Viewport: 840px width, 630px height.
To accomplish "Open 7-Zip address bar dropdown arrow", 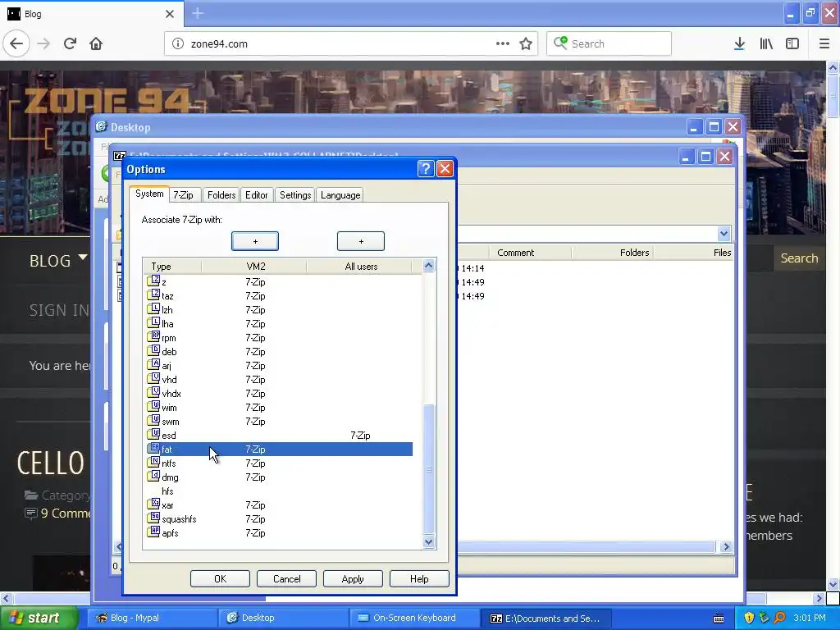I will coord(724,234).
